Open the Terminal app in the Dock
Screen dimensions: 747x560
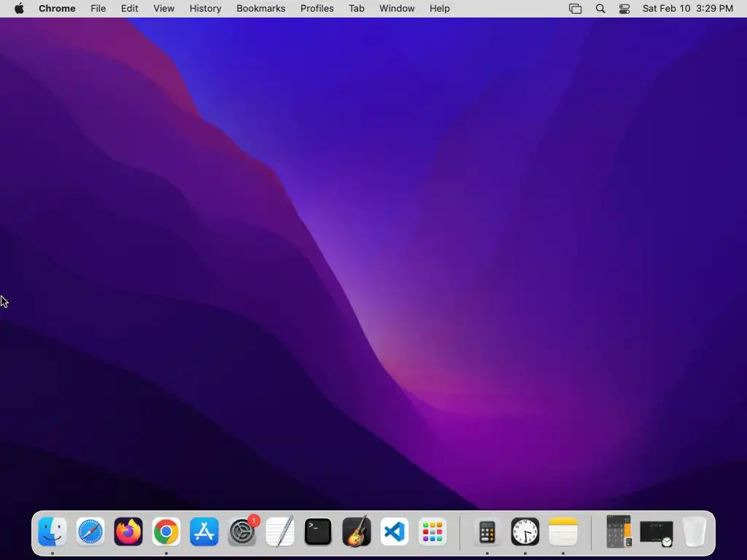pos(318,532)
